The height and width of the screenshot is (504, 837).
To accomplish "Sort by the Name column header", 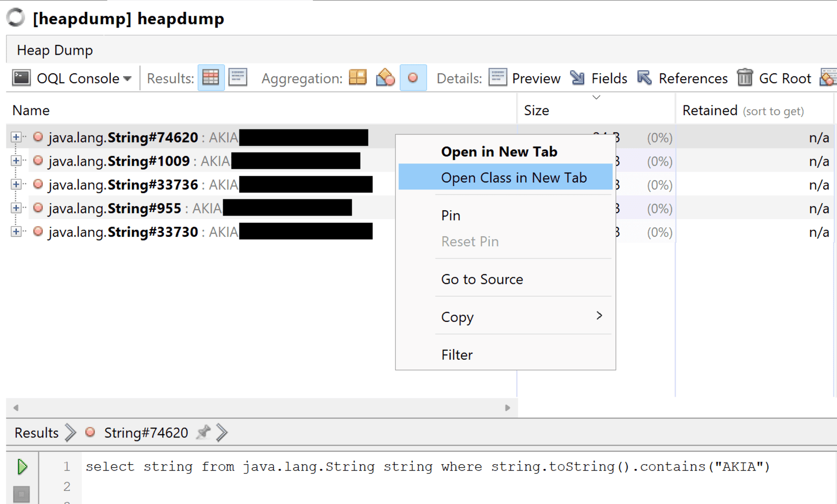I will click(x=31, y=110).
